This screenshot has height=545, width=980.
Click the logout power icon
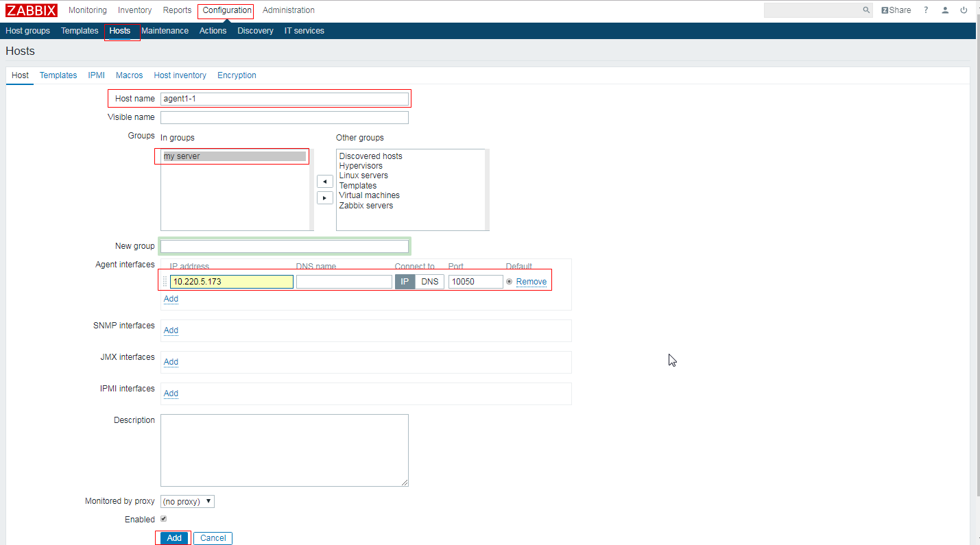964,10
